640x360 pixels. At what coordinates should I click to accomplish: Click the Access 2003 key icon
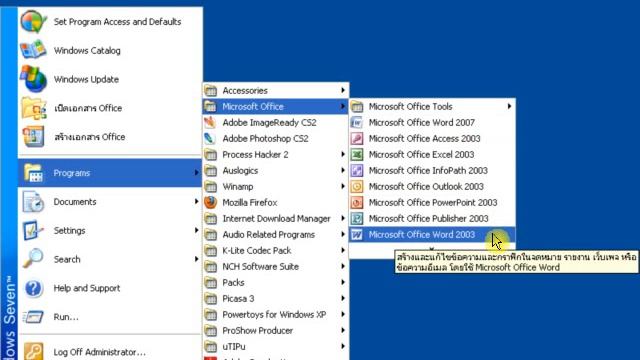click(357, 138)
